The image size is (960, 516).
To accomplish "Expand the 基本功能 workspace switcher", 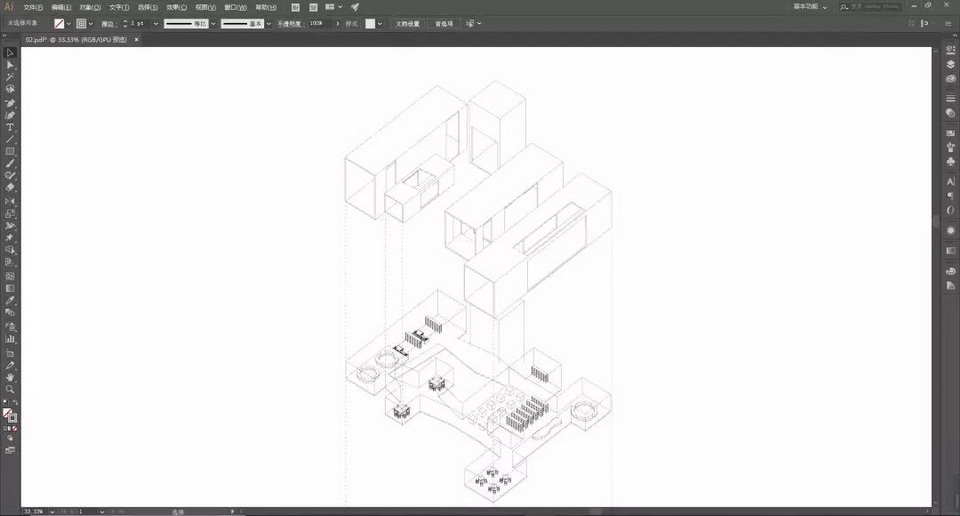I will tap(810, 7).
